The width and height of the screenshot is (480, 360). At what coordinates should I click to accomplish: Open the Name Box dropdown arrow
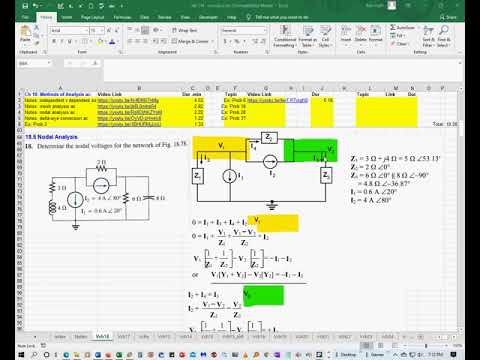click(49, 63)
